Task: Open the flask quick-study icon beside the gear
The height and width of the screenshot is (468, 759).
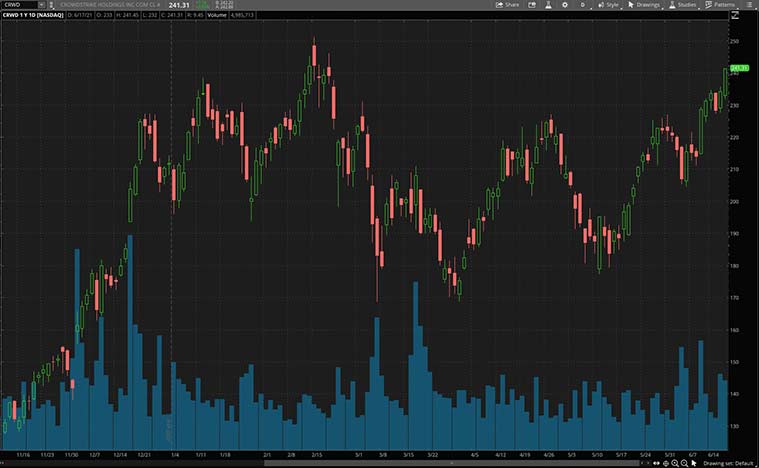Action: pyautogui.click(x=548, y=5)
